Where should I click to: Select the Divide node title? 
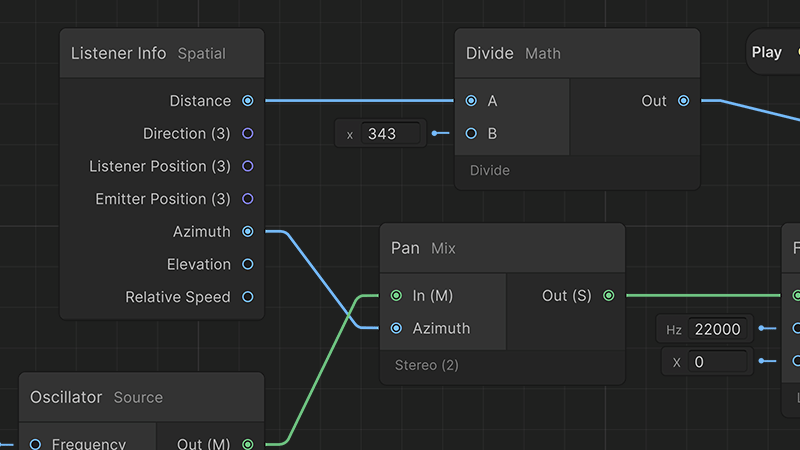[489, 53]
